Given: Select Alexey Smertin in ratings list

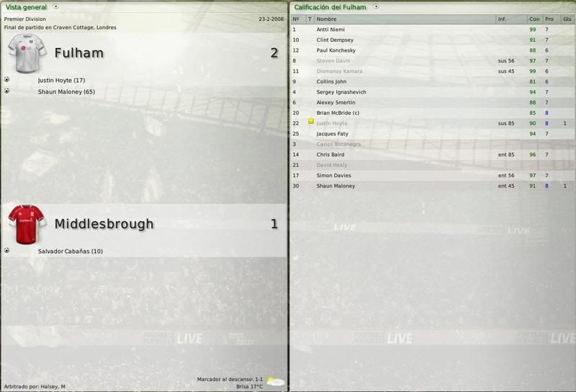Looking at the screenshot, I should 336,102.
